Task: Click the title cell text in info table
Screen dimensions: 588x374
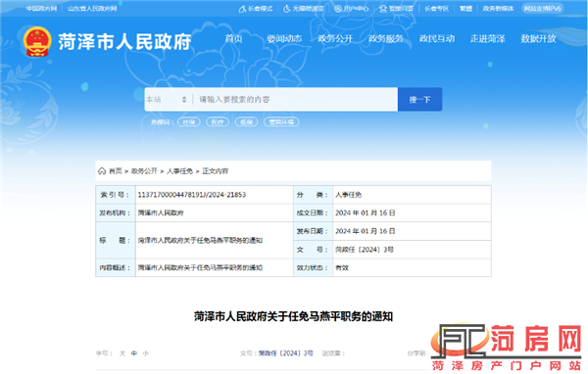Action: 200,240
